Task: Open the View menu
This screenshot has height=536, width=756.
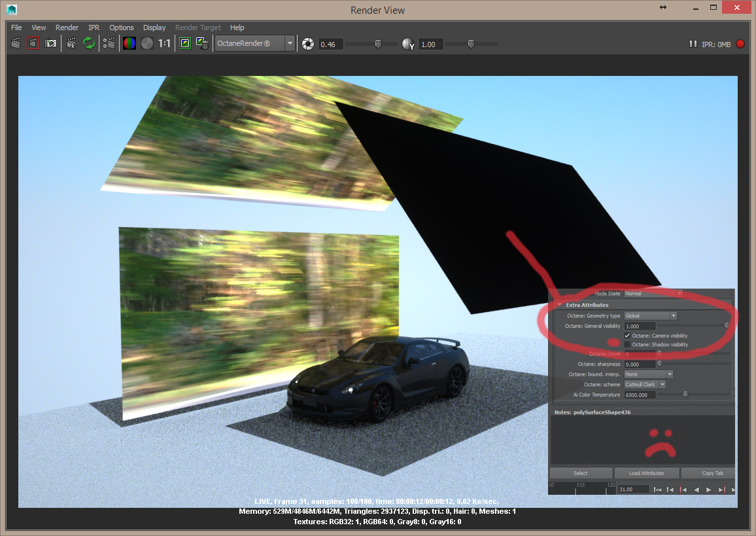Action: [x=39, y=27]
